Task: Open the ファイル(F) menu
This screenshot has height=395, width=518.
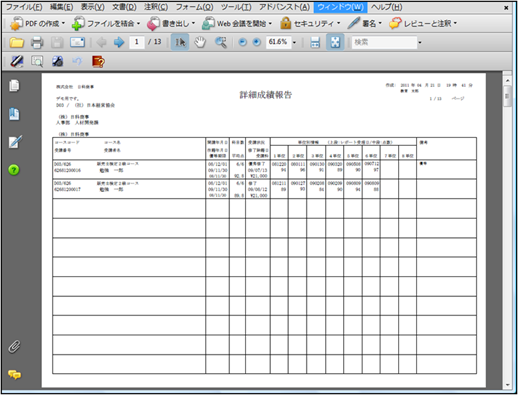Action: tap(24, 7)
